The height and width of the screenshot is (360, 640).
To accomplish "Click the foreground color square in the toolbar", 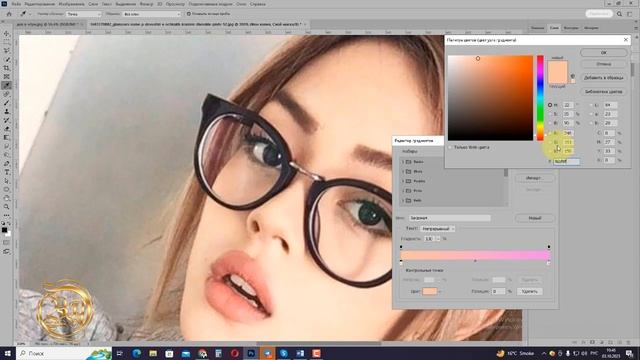I will (x=4, y=230).
